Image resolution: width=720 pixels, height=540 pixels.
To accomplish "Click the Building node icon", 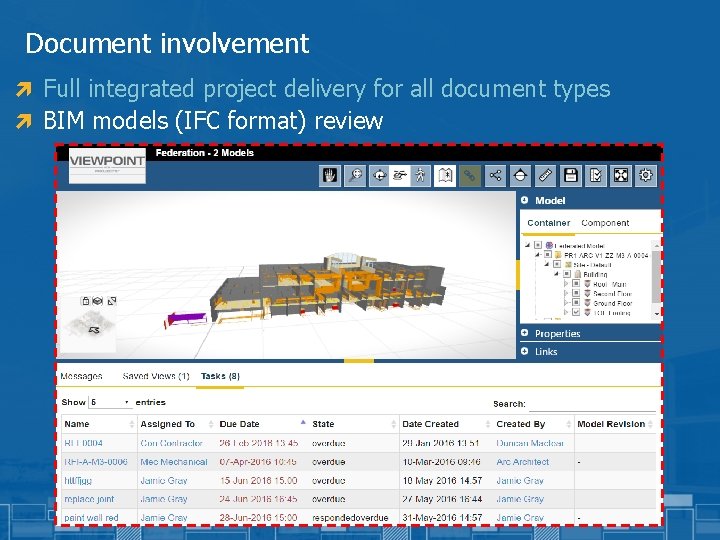I will pyautogui.click(x=578, y=274).
